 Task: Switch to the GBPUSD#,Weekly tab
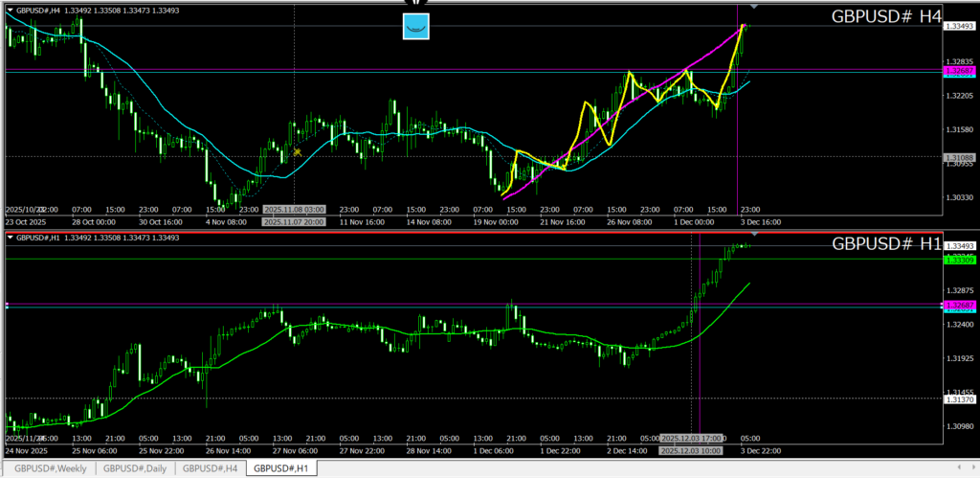[48, 468]
